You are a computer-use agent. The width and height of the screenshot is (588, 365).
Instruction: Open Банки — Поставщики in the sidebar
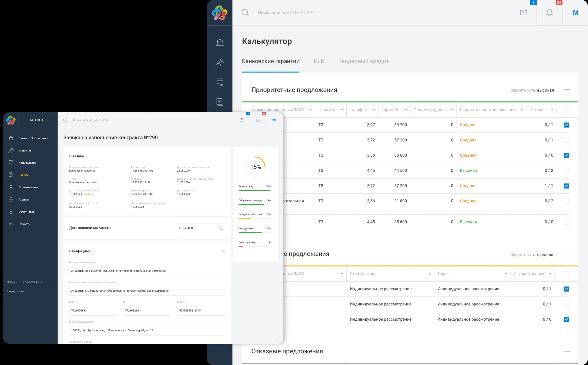[33, 138]
